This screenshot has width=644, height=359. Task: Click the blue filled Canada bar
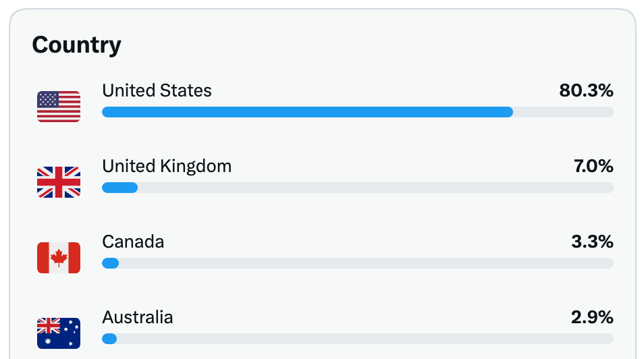pos(111,263)
